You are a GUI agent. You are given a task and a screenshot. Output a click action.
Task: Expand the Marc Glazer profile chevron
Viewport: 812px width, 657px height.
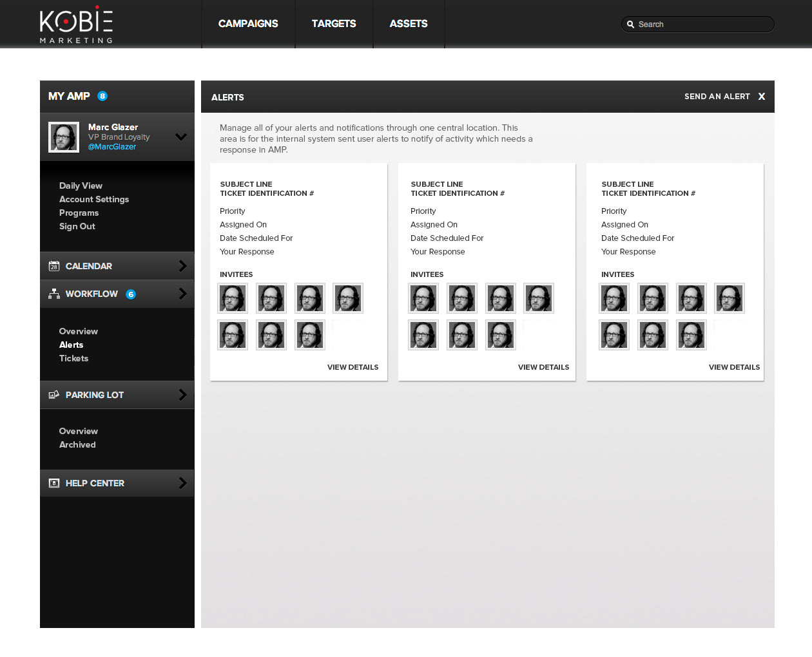point(181,137)
